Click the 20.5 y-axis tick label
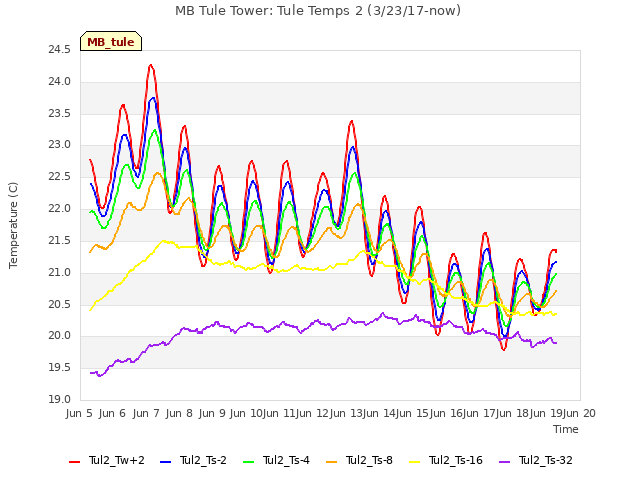Screen dimensions: 640x480 tap(59, 304)
